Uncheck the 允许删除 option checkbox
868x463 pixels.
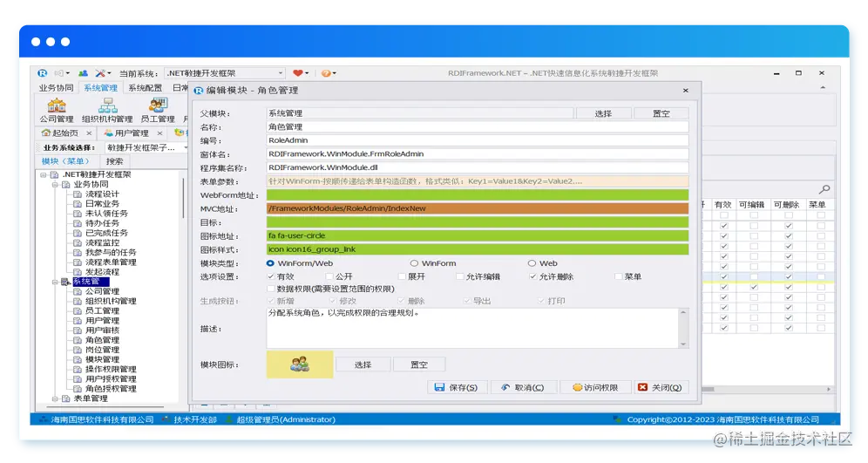[x=533, y=276]
